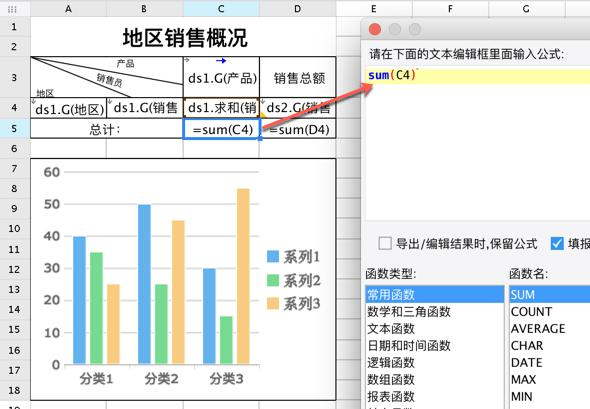Choose COUNT in function name list
The image size is (590, 409).
[550, 311]
